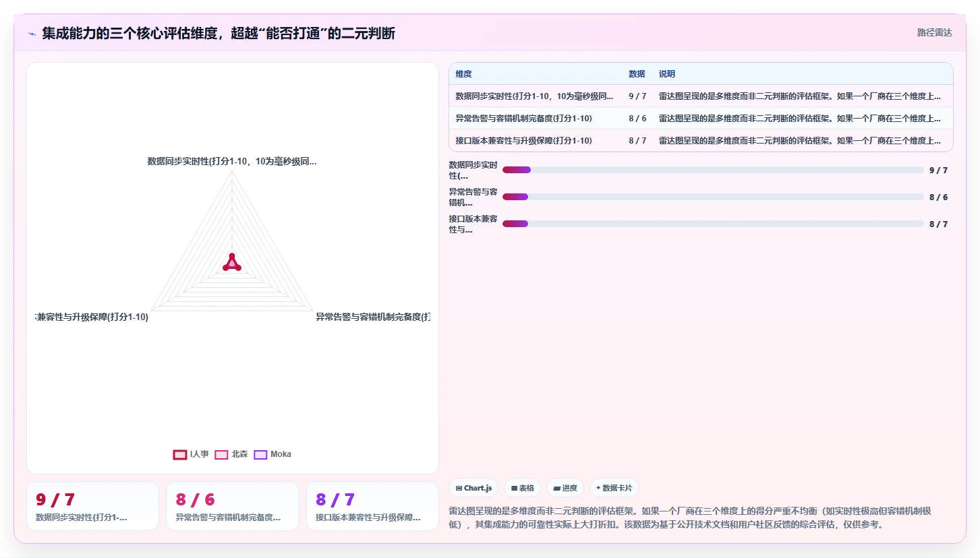Open the 8 / 7 接口版本兼容性与升级保障 data card
The image size is (980, 558).
372,506
